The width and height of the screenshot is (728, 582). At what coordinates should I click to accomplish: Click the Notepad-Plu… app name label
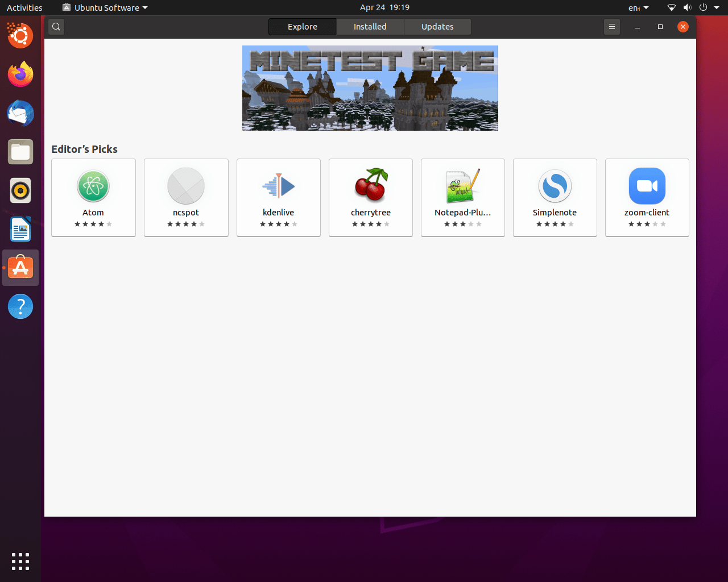tap(463, 213)
